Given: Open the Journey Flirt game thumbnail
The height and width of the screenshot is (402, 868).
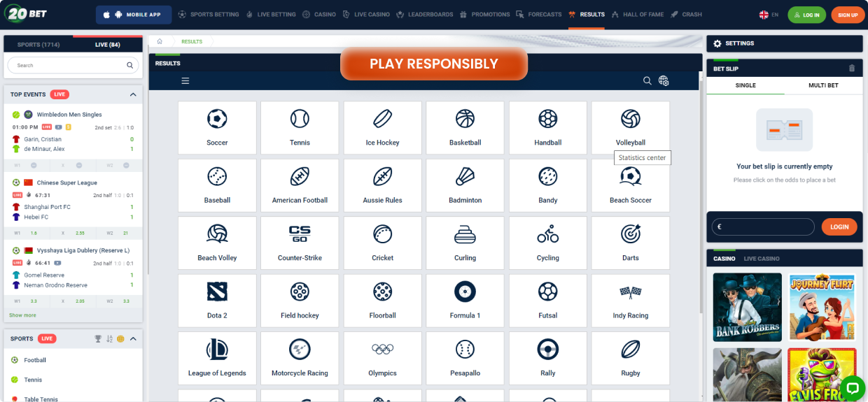Looking at the screenshot, I should [x=822, y=307].
